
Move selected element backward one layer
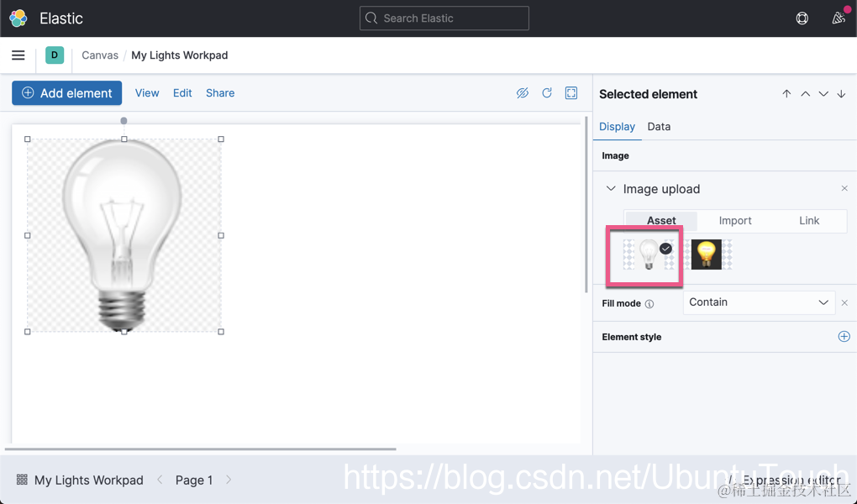pos(823,94)
